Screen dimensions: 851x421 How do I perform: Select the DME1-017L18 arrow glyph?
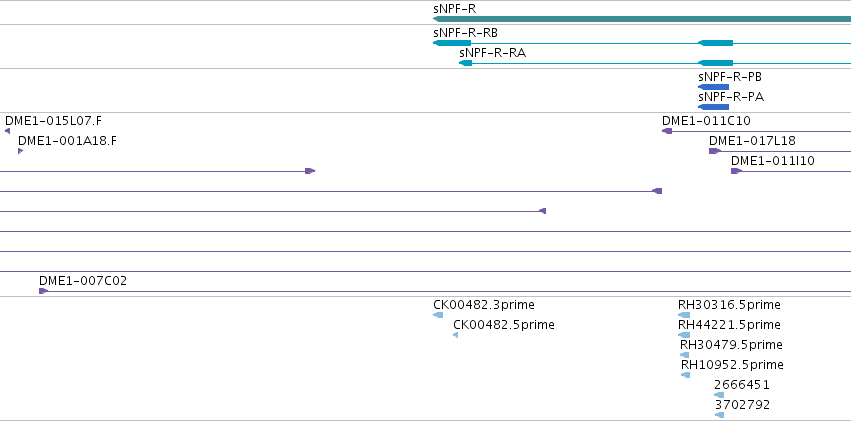714,151
